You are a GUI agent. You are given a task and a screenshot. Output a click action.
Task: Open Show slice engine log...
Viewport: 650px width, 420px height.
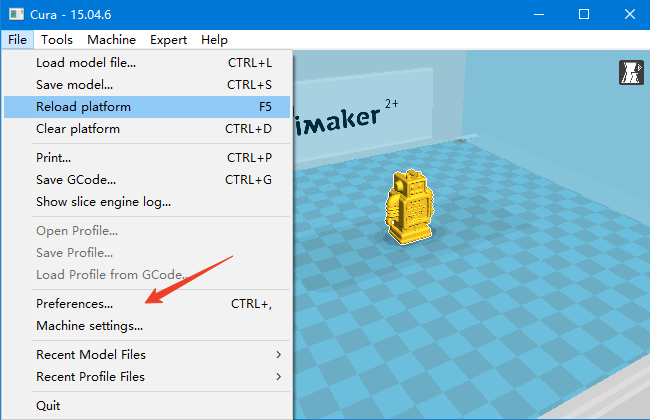[x=147, y=202]
